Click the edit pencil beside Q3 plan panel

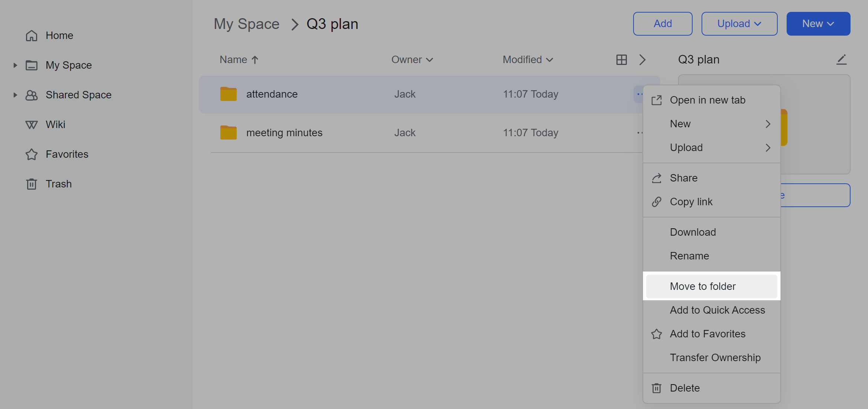842,59
